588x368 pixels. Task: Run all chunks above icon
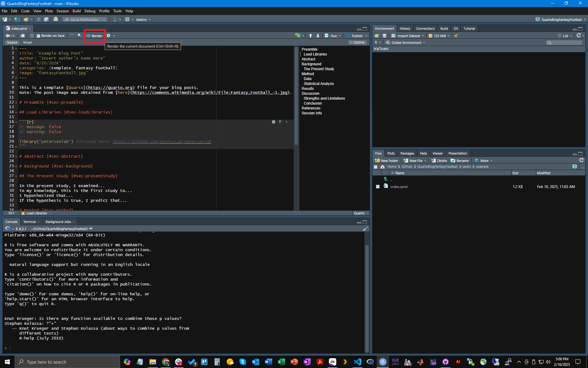[x=280, y=122]
